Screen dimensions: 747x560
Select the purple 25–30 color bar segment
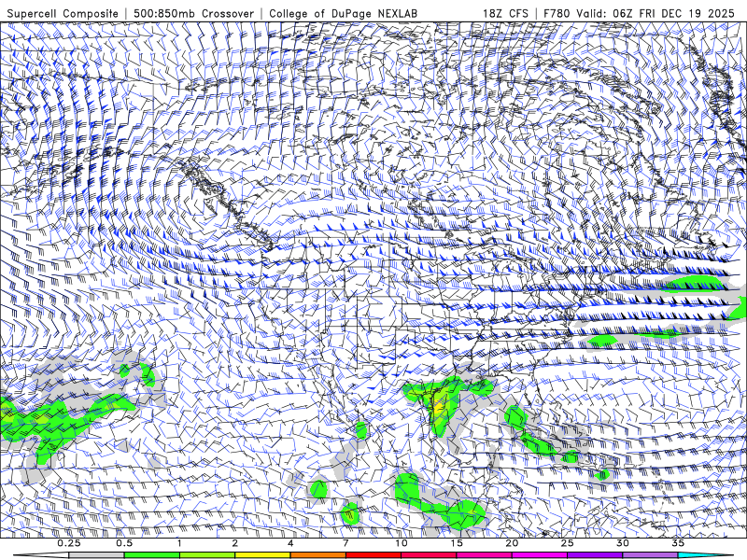coord(595,555)
